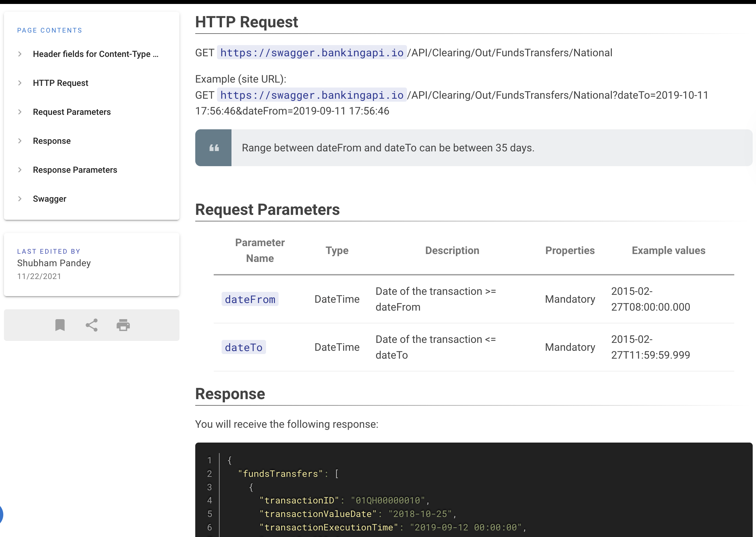
Task: Jump to Request Parameters in page contents
Action: (72, 112)
